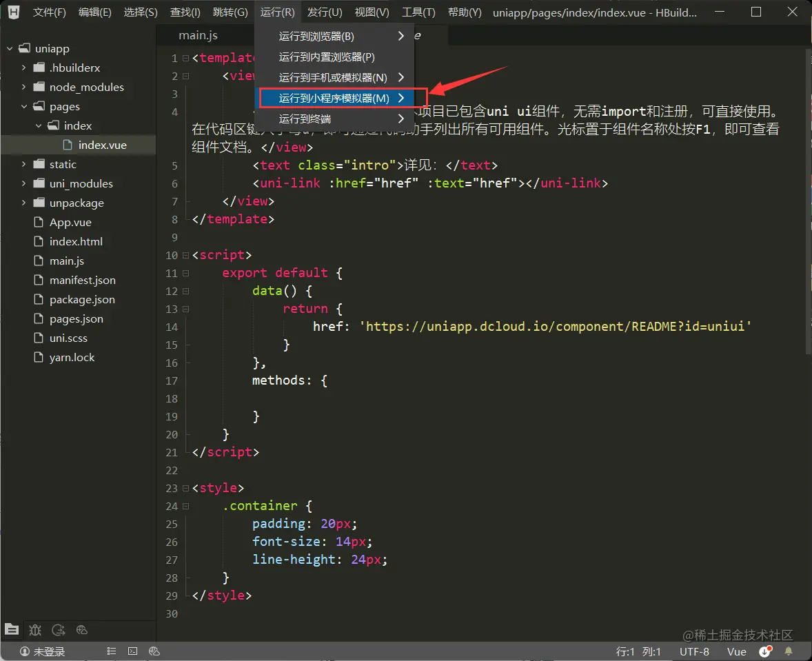This screenshot has height=661, width=812.
Task: Expand the uni_modules folder
Action: tap(23, 183)
